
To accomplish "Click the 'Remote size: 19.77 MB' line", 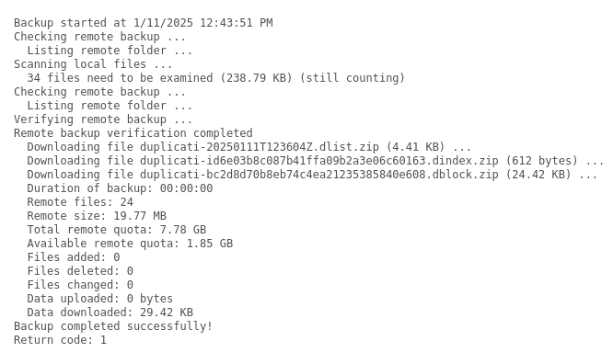I will click(x=97, y=216).
